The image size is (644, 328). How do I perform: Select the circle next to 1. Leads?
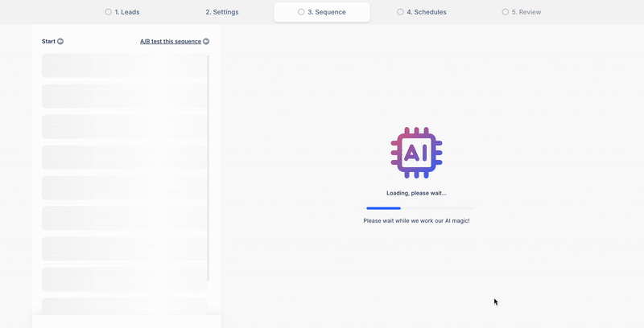109,12
